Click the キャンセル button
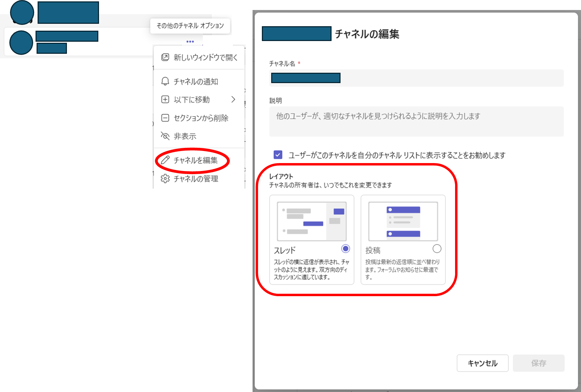 [x=483, y=363]
